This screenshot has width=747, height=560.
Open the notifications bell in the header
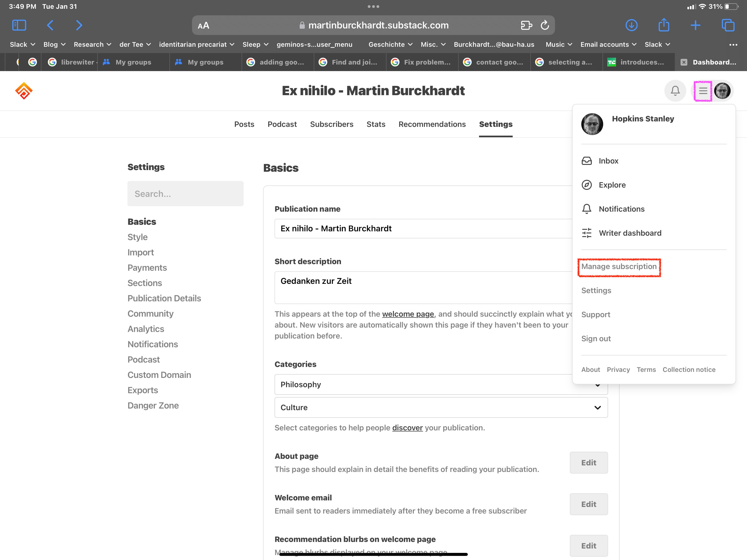click(675, 91)
